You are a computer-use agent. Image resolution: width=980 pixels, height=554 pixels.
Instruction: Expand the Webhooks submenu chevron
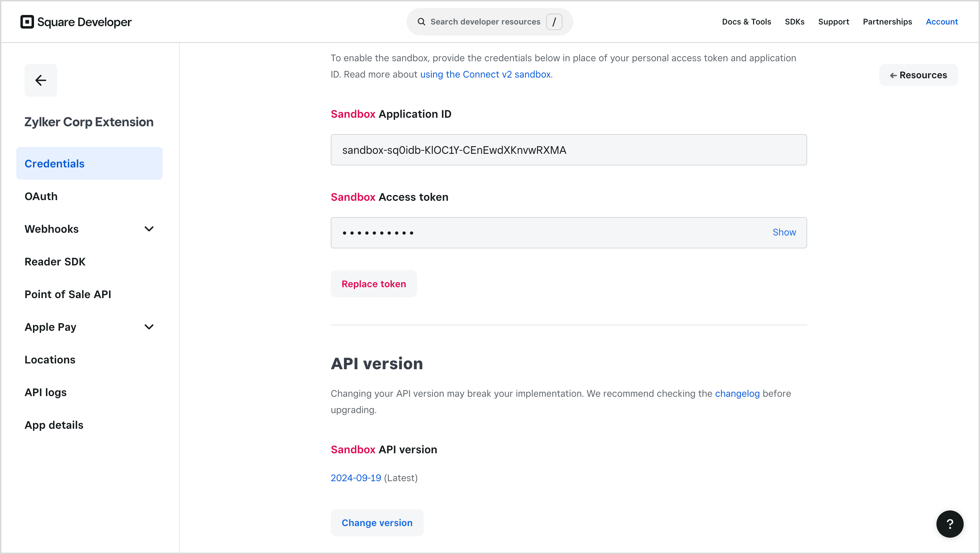pos(149,229)
